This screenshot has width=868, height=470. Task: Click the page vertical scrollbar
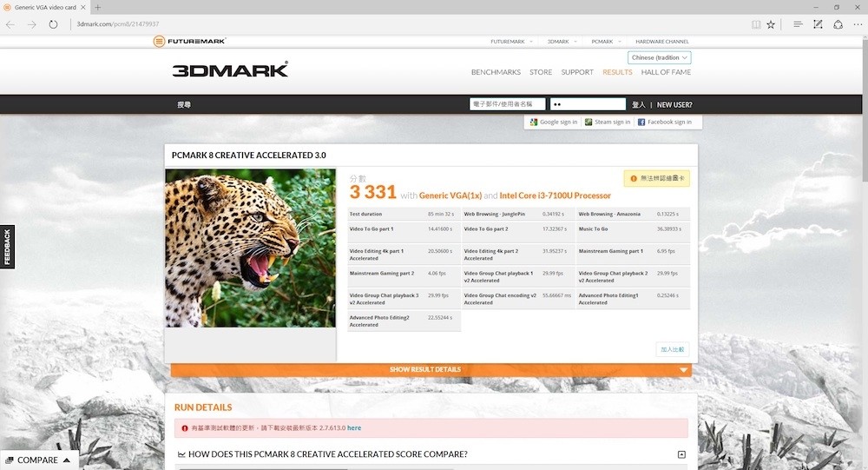[x=865, y=111]
